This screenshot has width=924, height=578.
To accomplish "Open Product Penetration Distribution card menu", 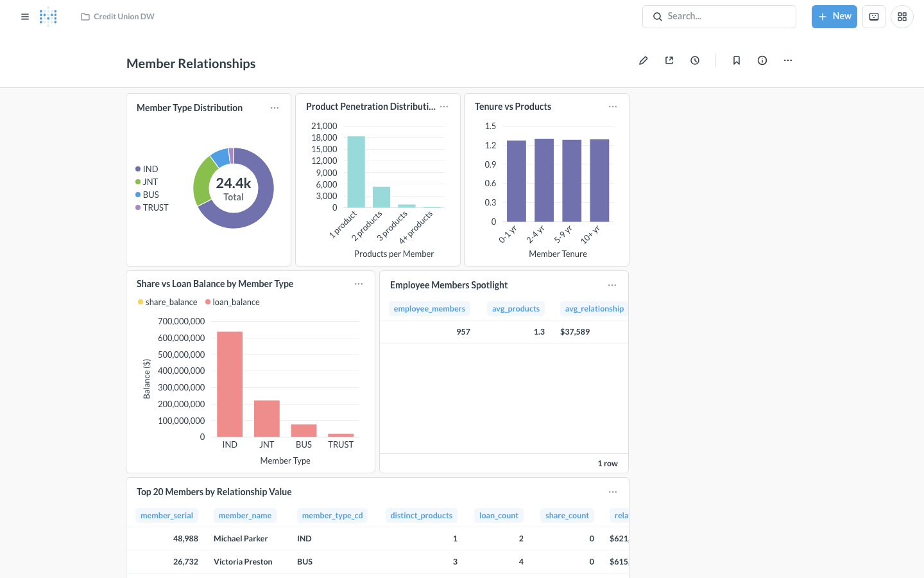I will coord(444,107).
